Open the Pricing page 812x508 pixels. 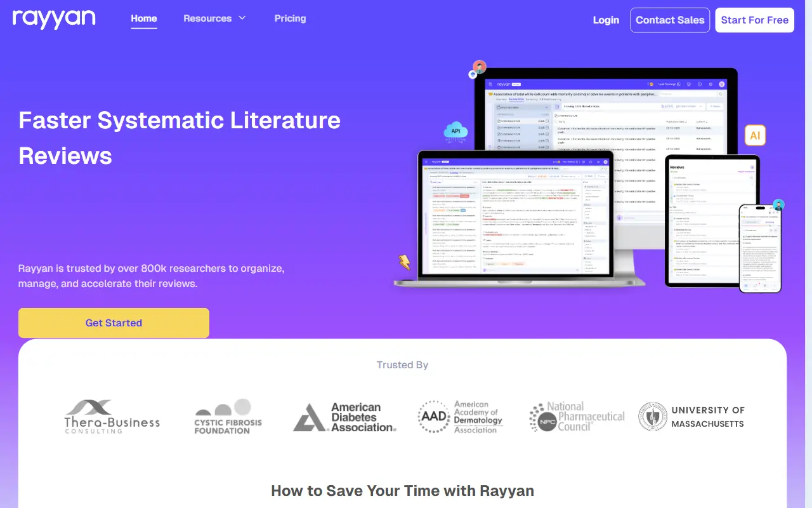click(x=290, y=18)
